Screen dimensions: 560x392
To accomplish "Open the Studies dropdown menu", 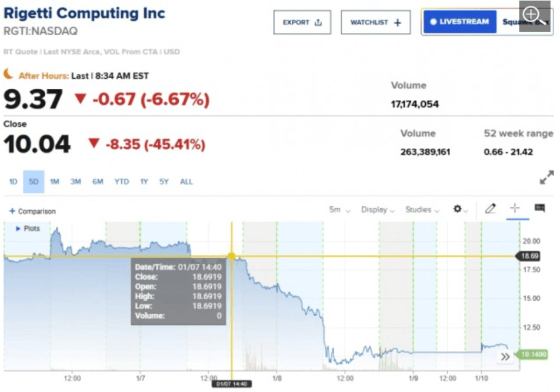I will click(421, 210).
